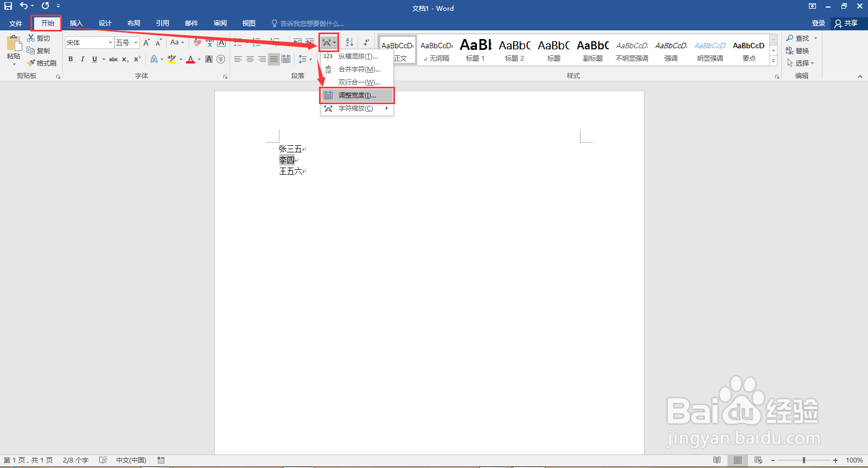Collapse the ribbon arrow
Screen dimensions: 868x468
(860, 76)
